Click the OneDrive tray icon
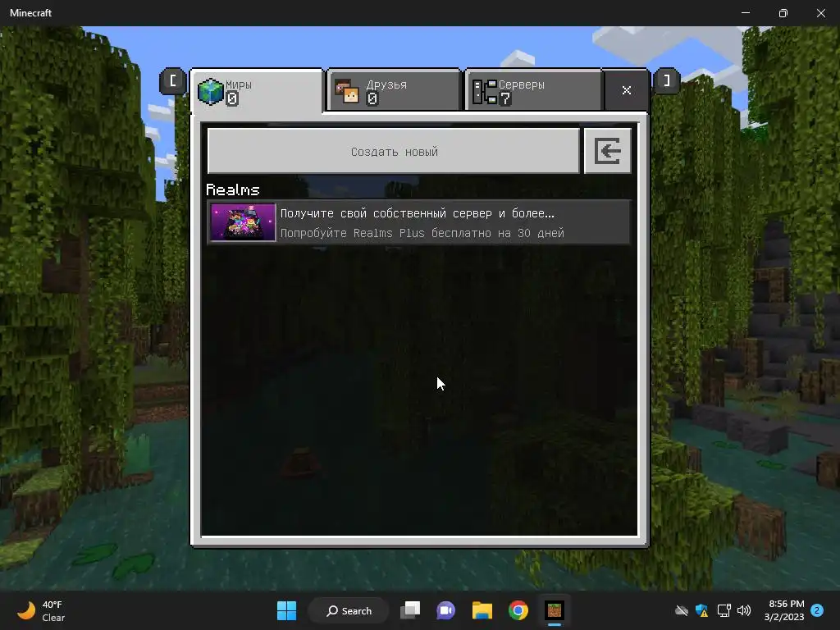Viewport: 840px width, 630px height. pos(682,610)
